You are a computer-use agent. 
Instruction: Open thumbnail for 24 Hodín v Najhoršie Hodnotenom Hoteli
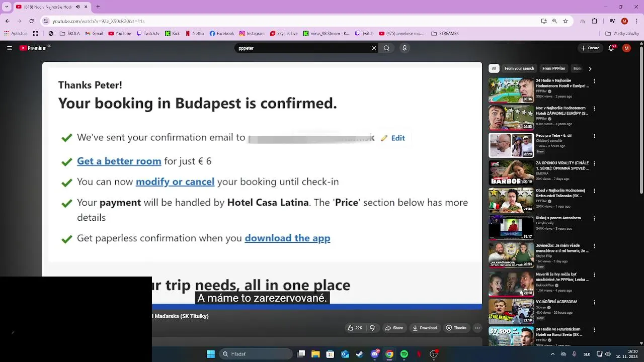point(511,90)
